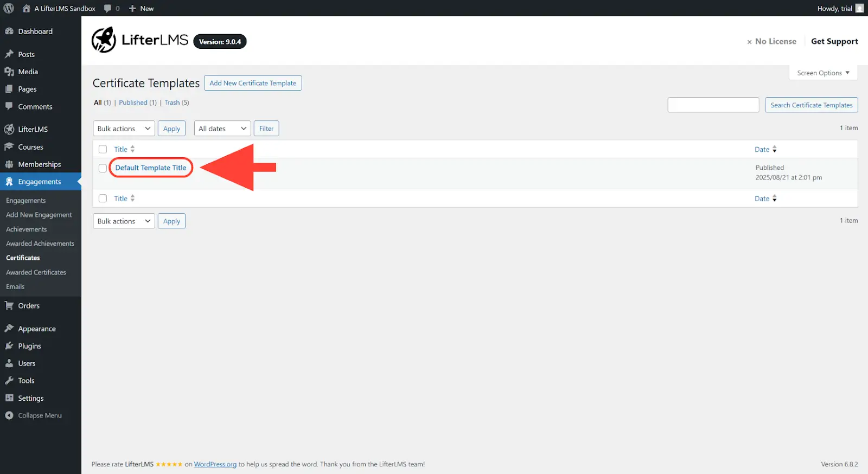Expand the Screen Options panel
868x474 pixels.
pos(822,73)
